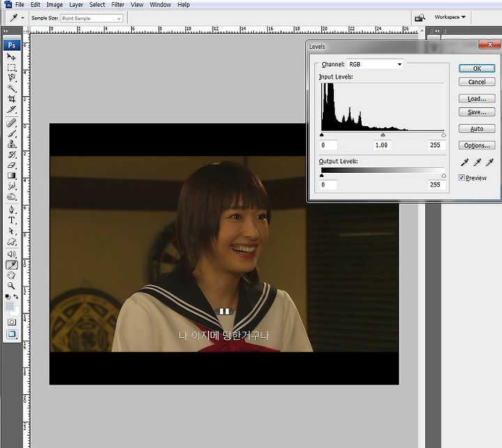
Task: Select the Move tool
Action: pos(11,57)
